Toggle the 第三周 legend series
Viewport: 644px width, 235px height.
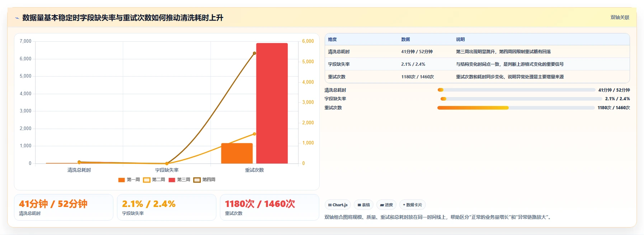pos(179,180)
